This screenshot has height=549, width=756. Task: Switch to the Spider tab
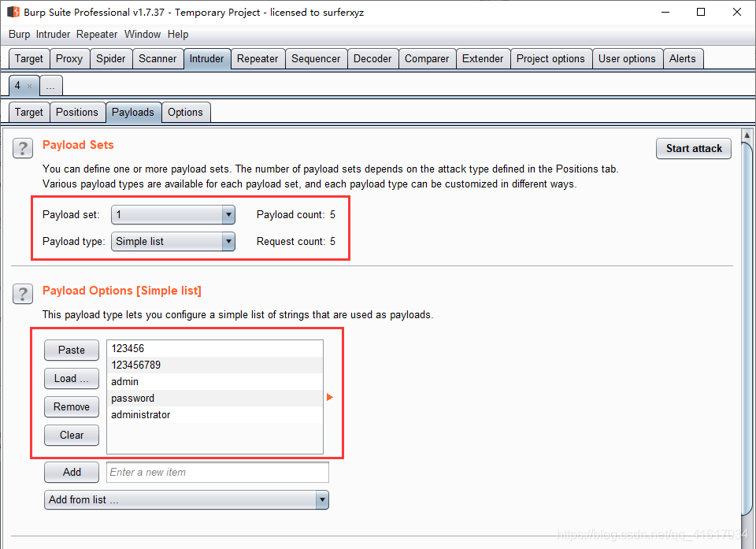pyautogui.click(x=111, y=59)
